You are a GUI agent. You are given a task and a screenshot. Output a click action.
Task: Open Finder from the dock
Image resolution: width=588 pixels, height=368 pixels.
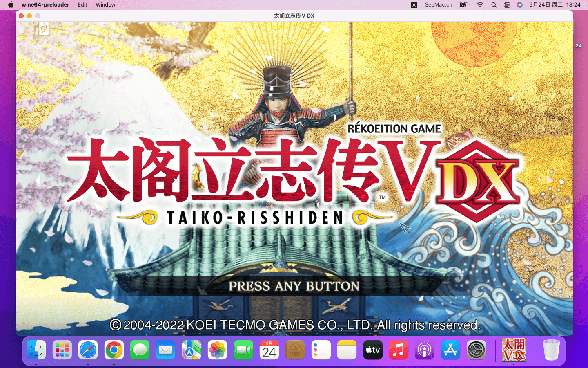(36, 350)
